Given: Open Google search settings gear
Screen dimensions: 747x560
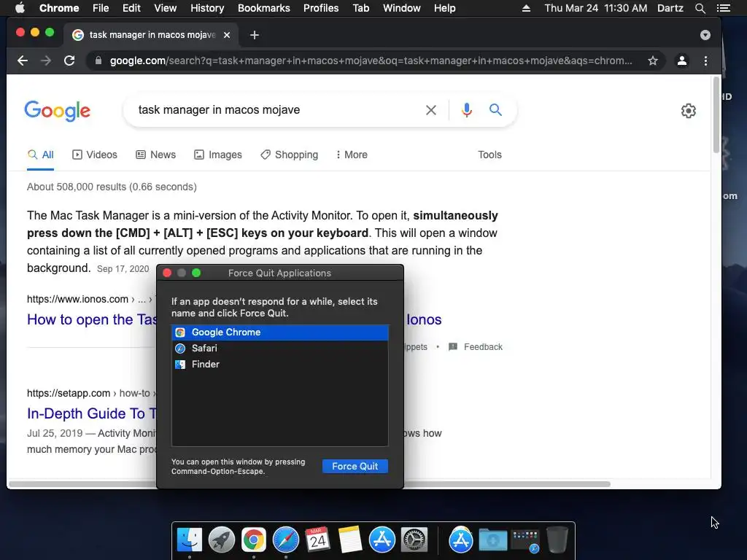Looking at the screenshot, I should (689, 111).
